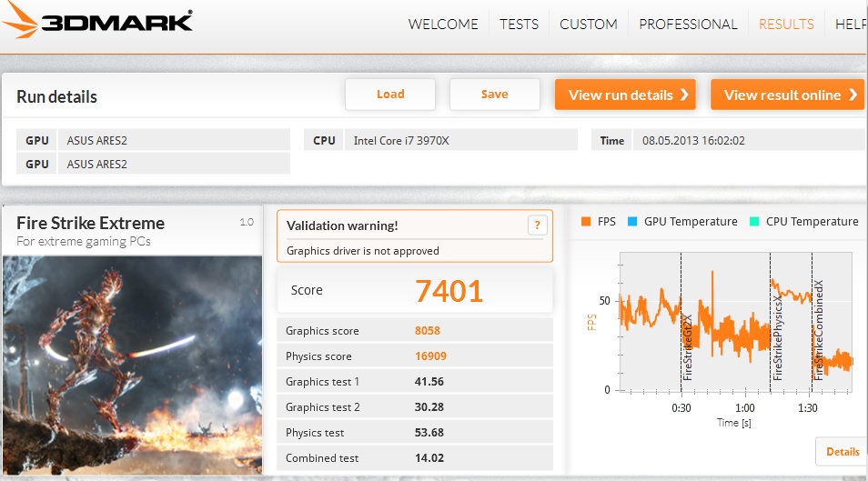
Task: Click the 'For extreme gaming PCs' subtitle
Action: (84, 241)
